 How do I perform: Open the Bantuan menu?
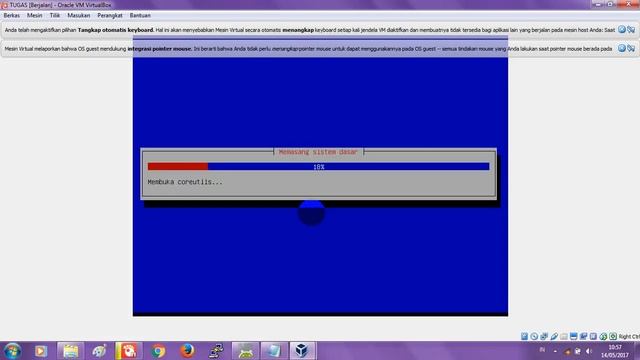pyautogui.click(x=140, y=16)
